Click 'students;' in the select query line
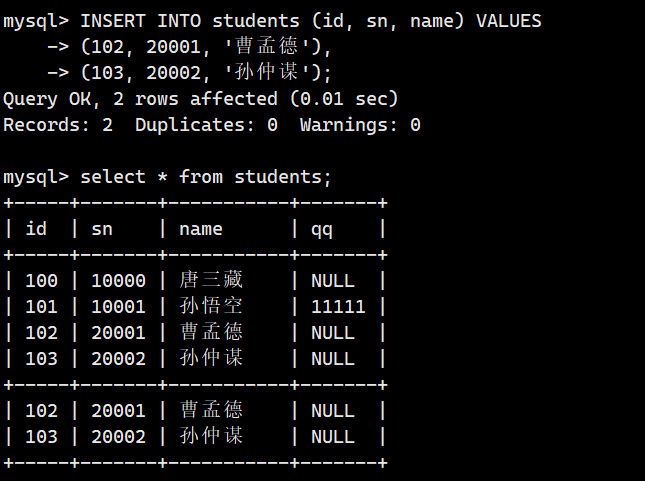 click(283, 177)
